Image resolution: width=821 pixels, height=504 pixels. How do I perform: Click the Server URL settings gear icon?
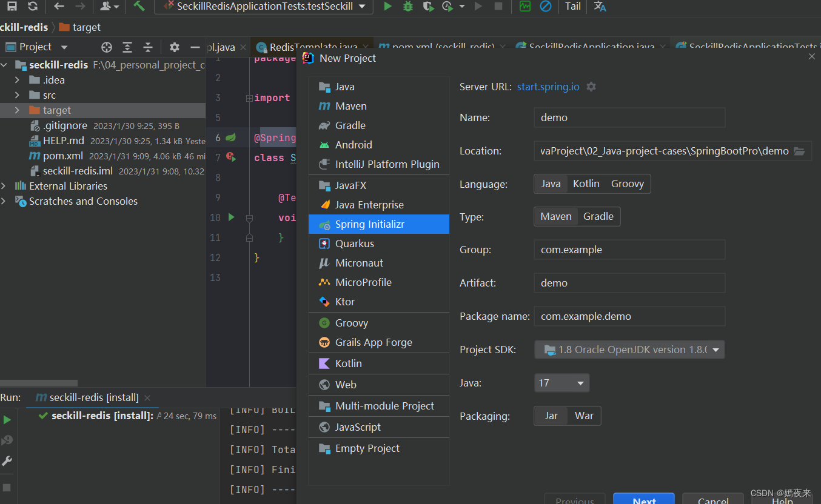point(591,87)
